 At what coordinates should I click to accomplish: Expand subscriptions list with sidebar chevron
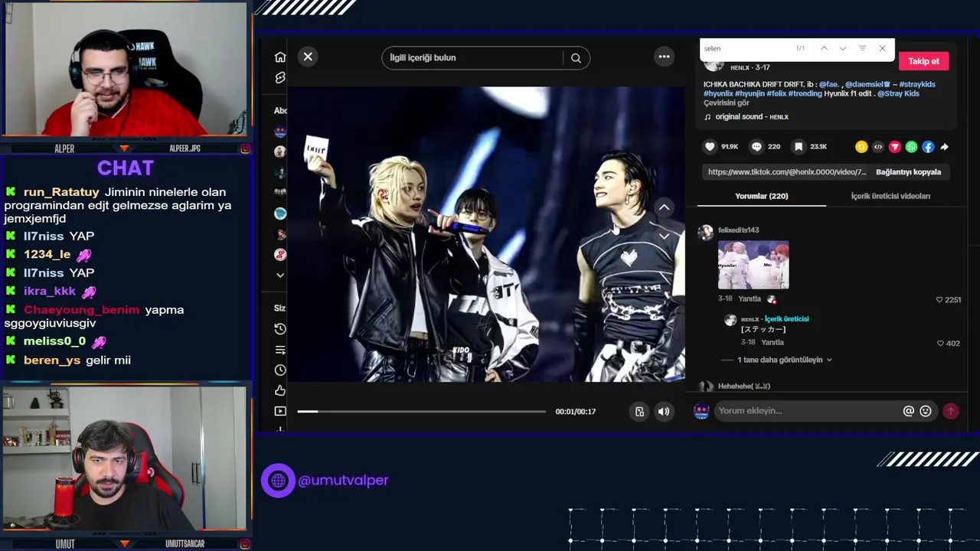[x=280, y=275]
